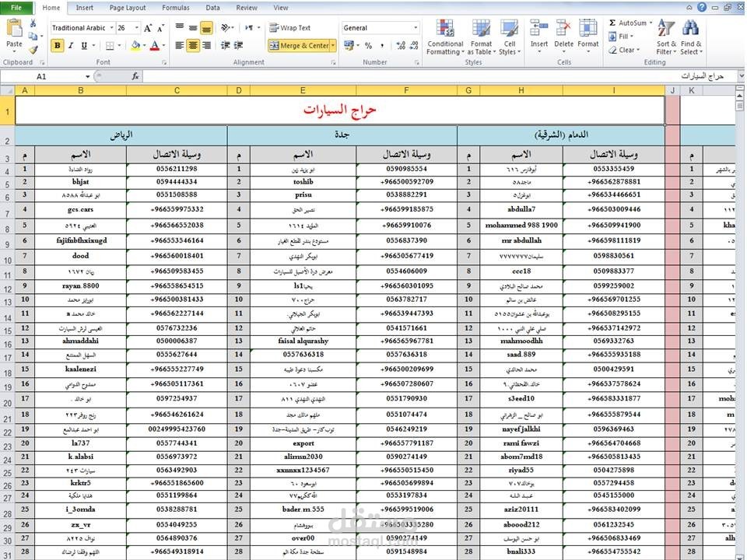Toggle bottom vertical alignment
The height and width of the screenshot is (560, 747).
206,28
